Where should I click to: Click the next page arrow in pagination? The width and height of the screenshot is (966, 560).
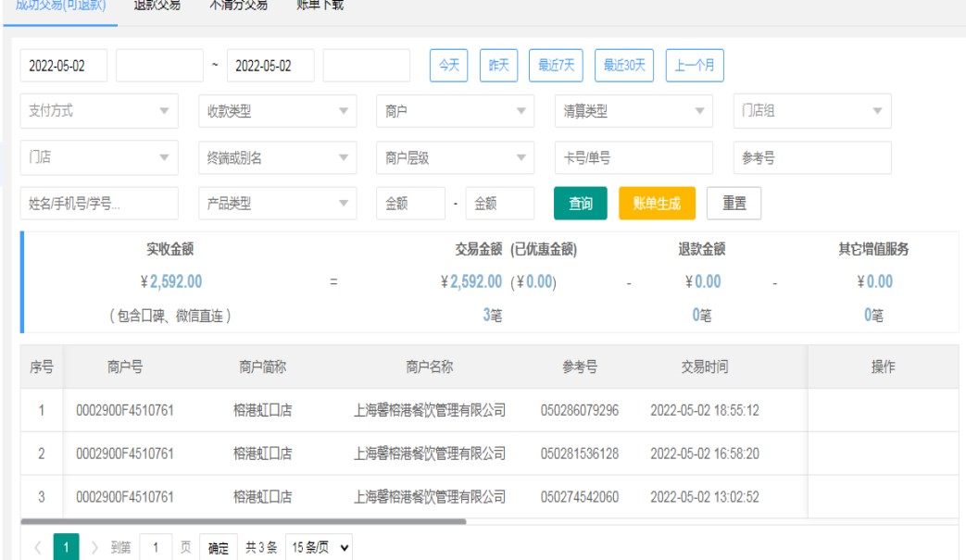(94, 548)
